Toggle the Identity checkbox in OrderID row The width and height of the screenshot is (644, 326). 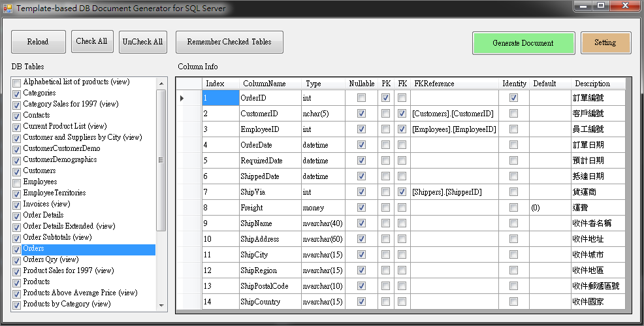514,98
